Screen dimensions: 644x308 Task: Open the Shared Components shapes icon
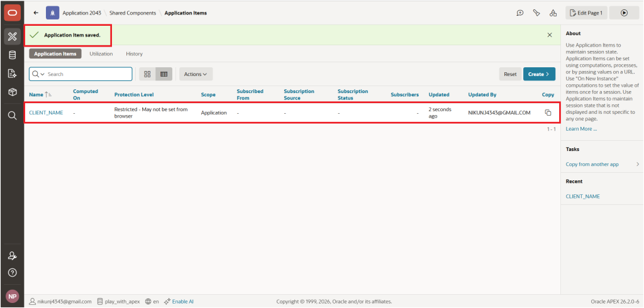(553, 13)
